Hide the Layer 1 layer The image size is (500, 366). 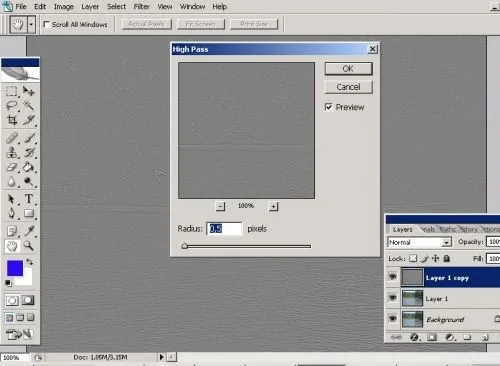393,297
